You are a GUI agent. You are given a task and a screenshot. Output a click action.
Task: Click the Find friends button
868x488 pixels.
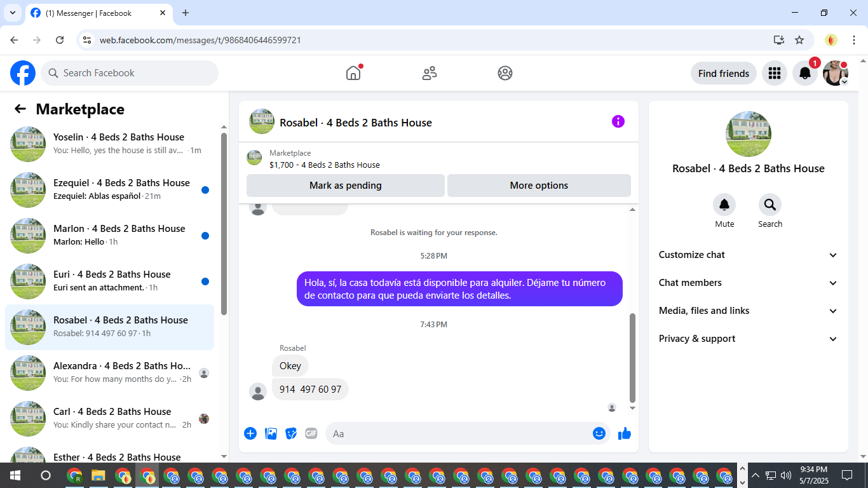coord(723,73)
